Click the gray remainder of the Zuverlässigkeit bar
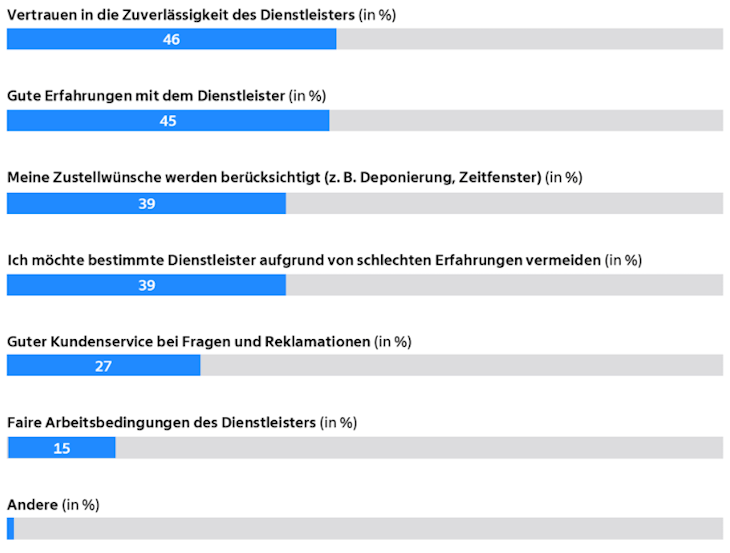The height and width of the screenshot is (553, 730). (530, 39)
